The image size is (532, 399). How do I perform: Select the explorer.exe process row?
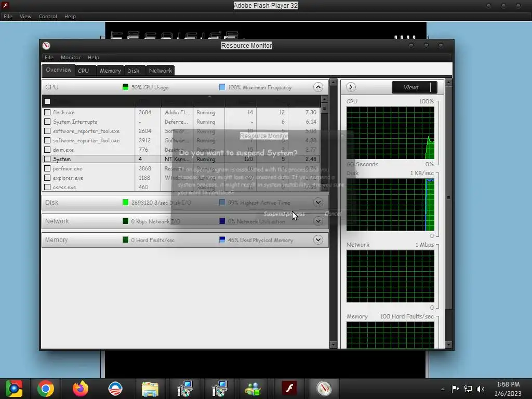pos(181,178)
